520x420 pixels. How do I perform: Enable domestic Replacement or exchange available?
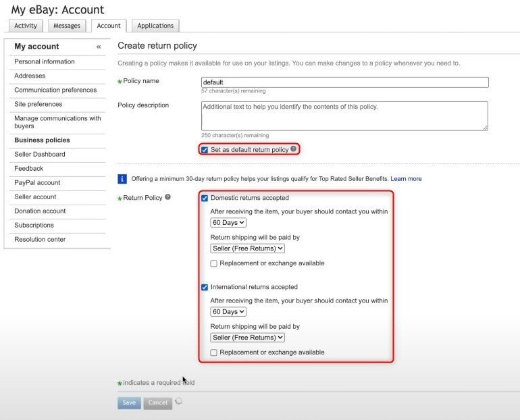[x=214, y=263]
